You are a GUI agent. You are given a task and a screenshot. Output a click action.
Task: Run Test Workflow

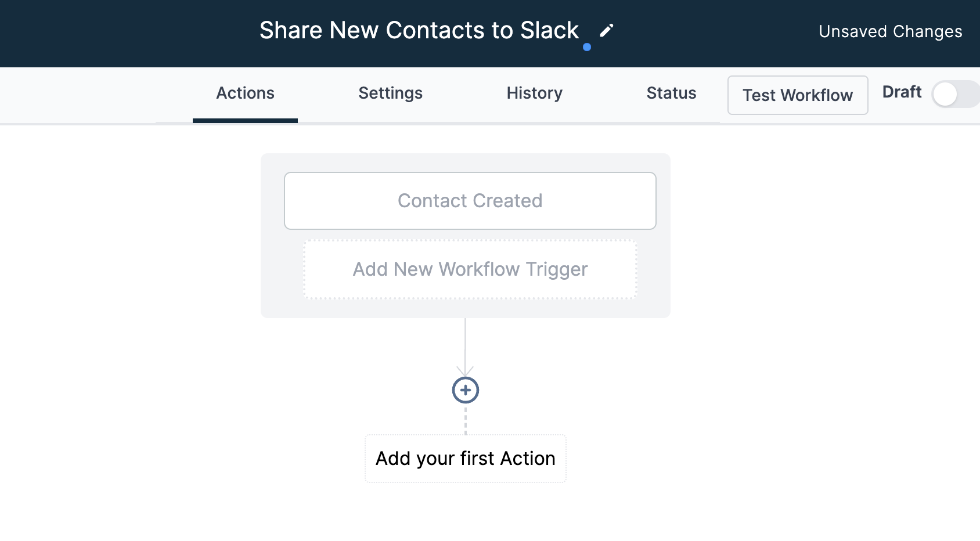[x=797, y=95]
